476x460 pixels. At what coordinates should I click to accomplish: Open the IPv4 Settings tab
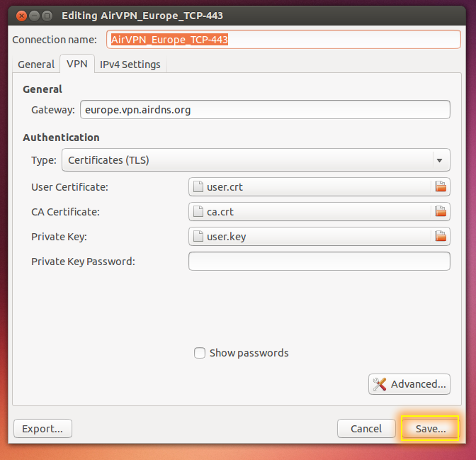click(130, 64)
